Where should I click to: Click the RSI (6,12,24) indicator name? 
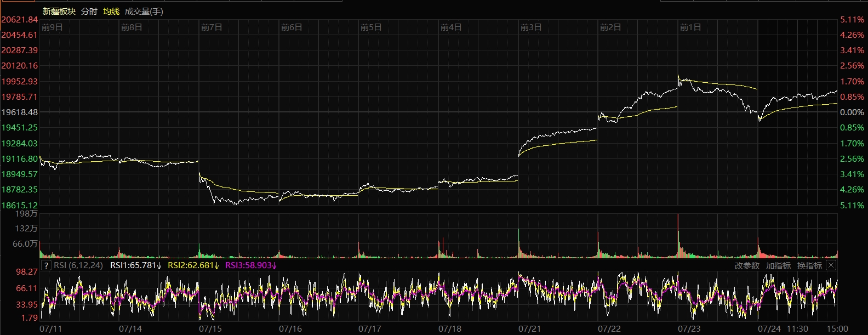pos(78,265)
